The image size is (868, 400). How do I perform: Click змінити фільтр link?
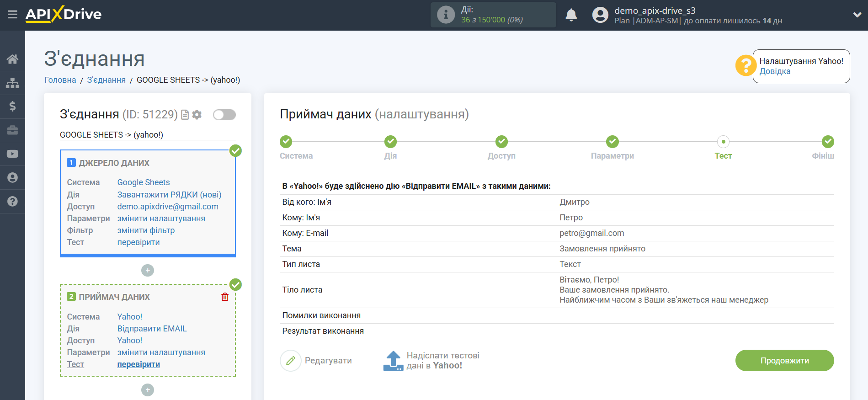pyautogui.click(x=146, y=230)
